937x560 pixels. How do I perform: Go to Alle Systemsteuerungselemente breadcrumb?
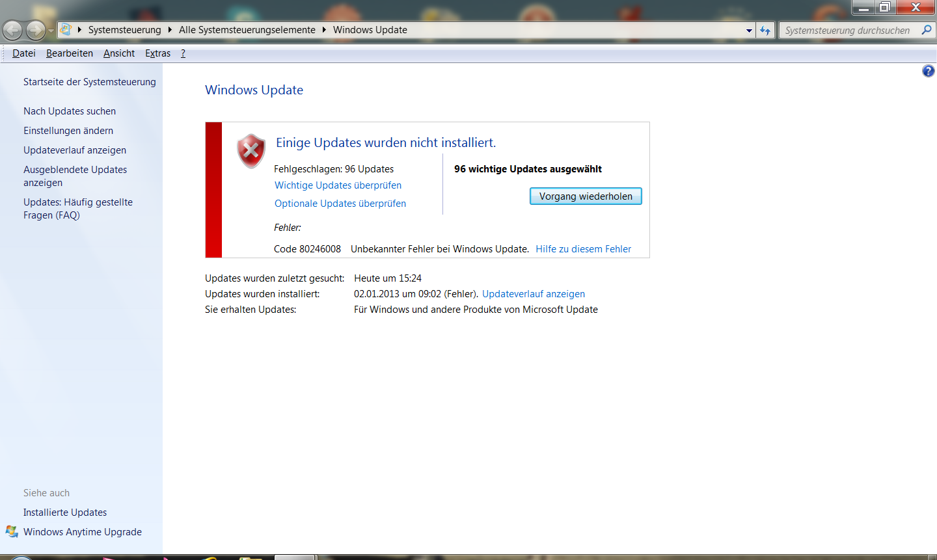pyautogui.click(x=247, y=30)
